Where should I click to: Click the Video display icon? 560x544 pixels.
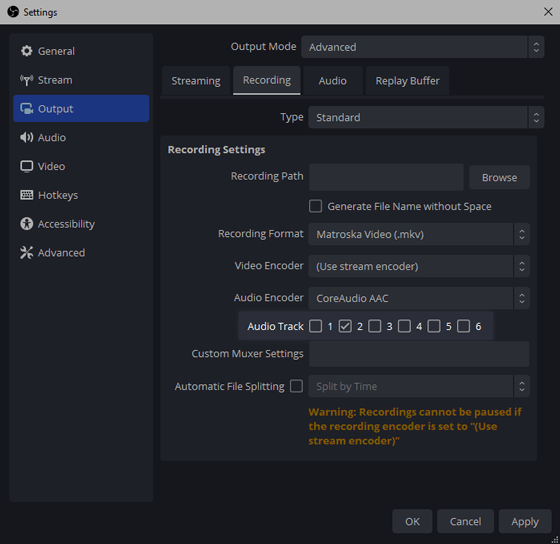26,166
